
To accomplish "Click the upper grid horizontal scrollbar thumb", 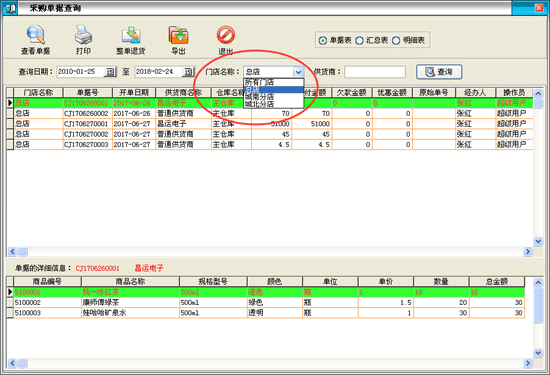I will click(23, 252).
